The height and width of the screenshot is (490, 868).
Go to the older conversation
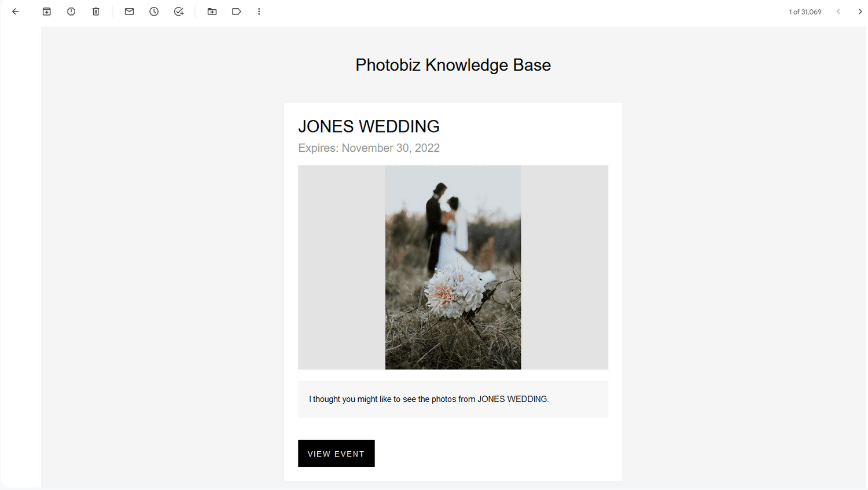(x=860, y=11)
